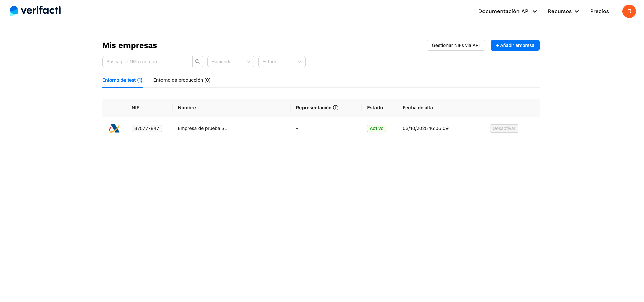Open the user avatar D menu

pyautogui.click(x=629, y=11)
